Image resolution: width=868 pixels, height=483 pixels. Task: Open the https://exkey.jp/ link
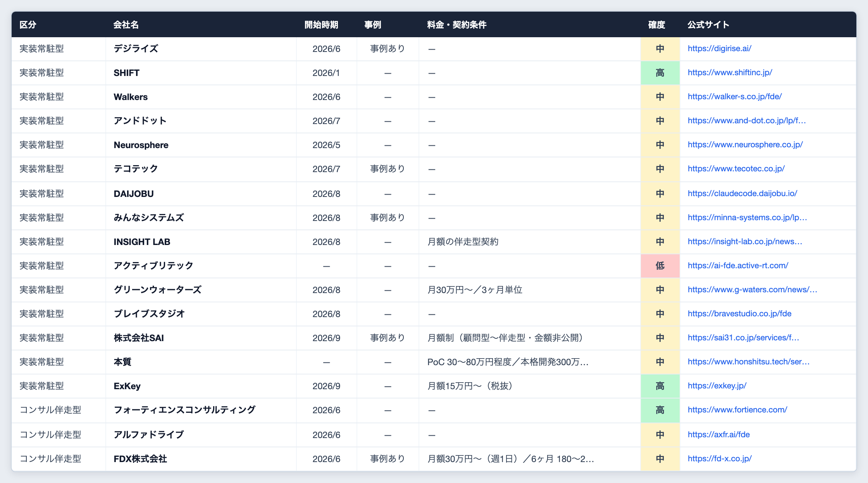(x=717, y=386)
